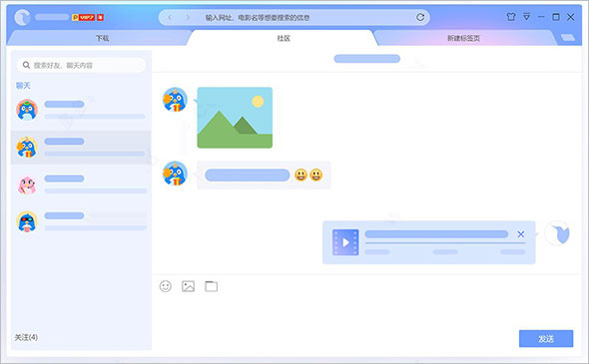Click the video transfer progress bar
The height and width of the screenshot is (364, 589).
click(x=445, y=243)
